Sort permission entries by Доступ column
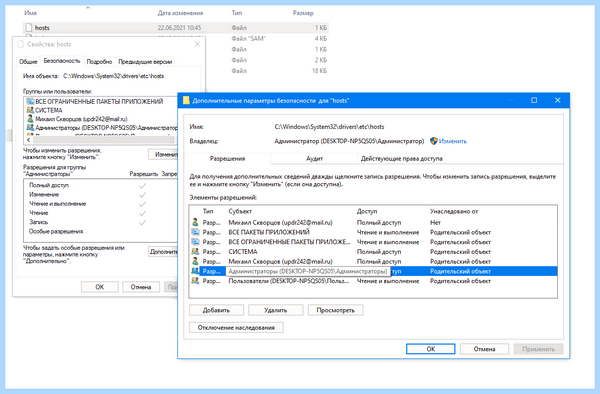 (367, 211)
